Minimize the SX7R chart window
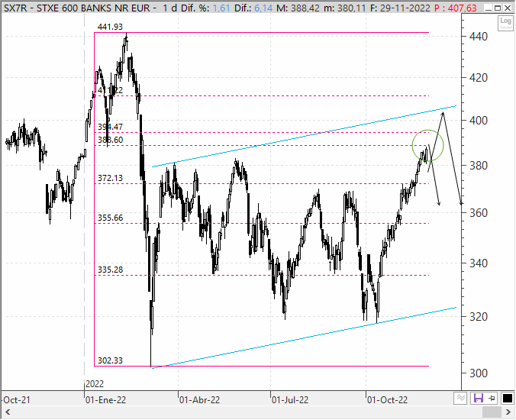 click(489, 8)
